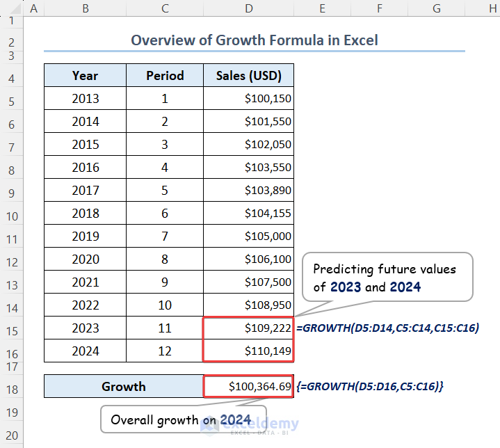Click the cell with year 2018
The height and width of the screenshot is (448, 500).
point(85,213)
